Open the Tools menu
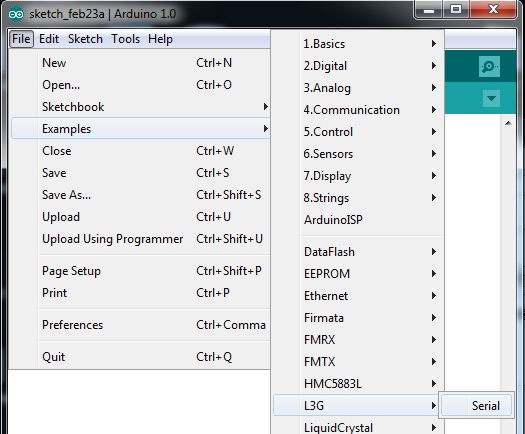 [126, 39]
